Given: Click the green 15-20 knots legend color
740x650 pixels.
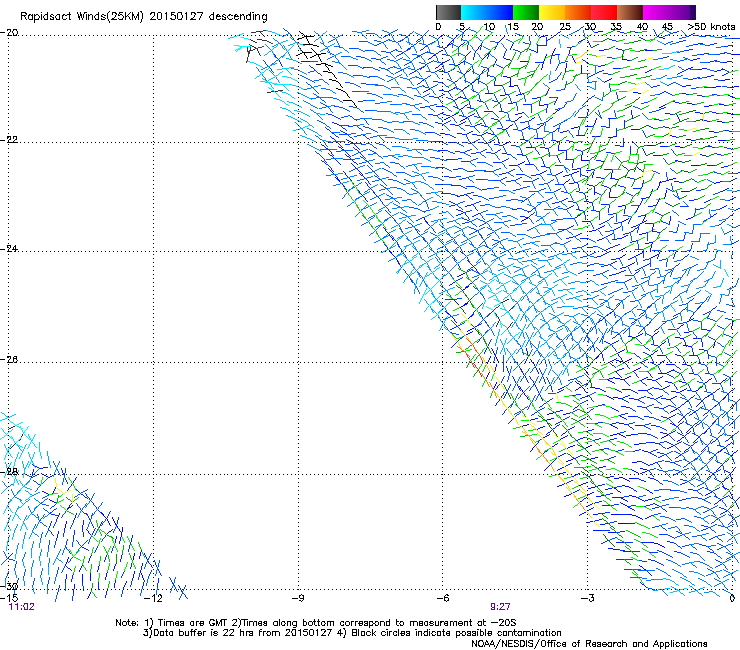Looking at the screenshot, I should pyautogui.click(x=526, y=12).
